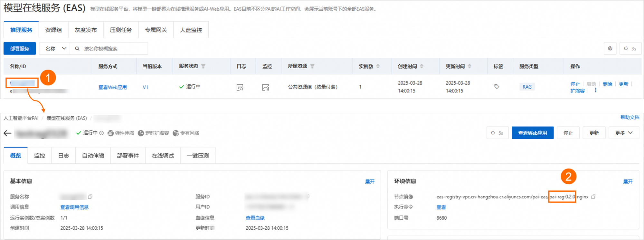The image size is (644, 240).
Task: Switch to the 资源组 tab
Action: pos(53,30)
